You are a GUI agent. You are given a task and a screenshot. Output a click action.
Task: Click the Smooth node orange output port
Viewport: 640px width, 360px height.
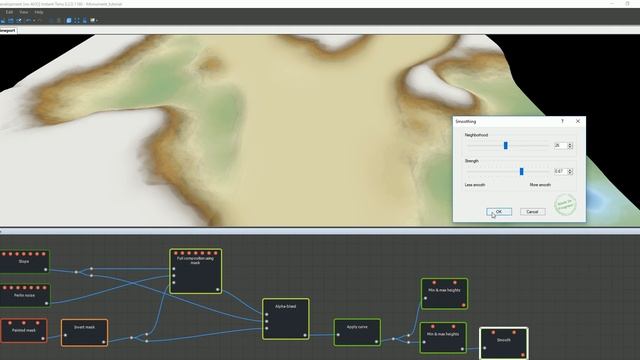click(x=523, y=355)
